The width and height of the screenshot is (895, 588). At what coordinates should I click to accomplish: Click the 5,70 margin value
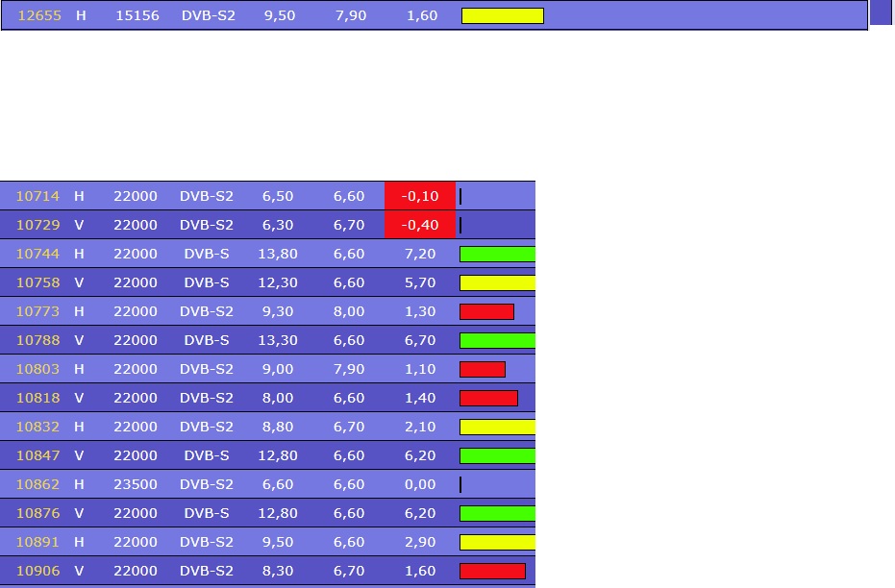[420, 282]
